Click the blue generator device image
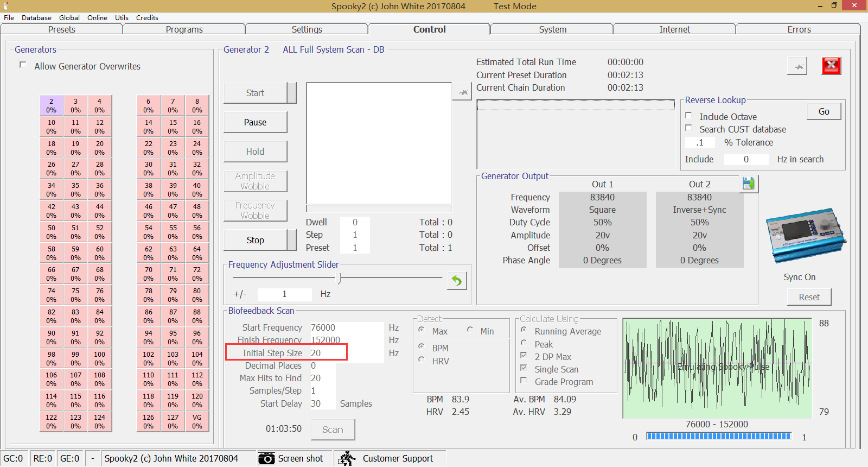 [x=805, y=235]
